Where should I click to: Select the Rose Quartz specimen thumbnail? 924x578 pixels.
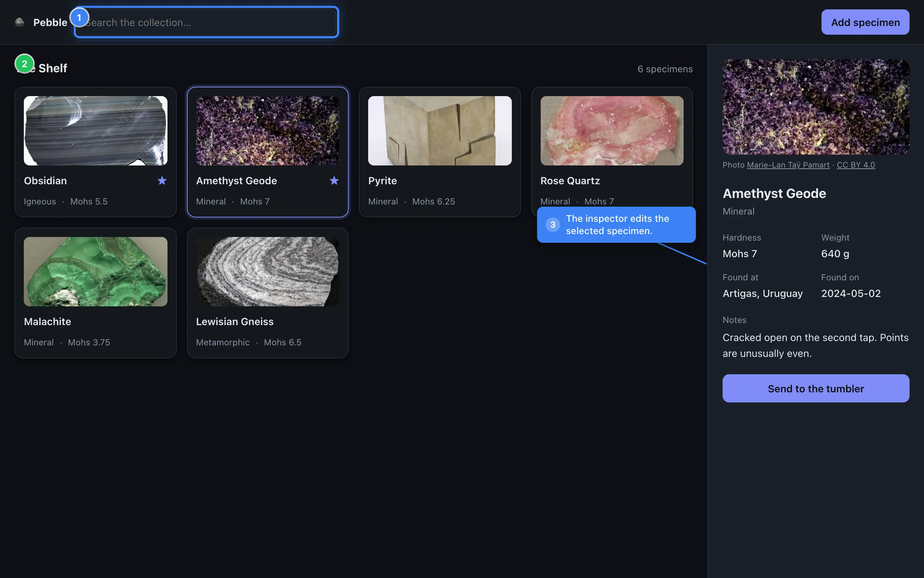[x=612, y=131]
